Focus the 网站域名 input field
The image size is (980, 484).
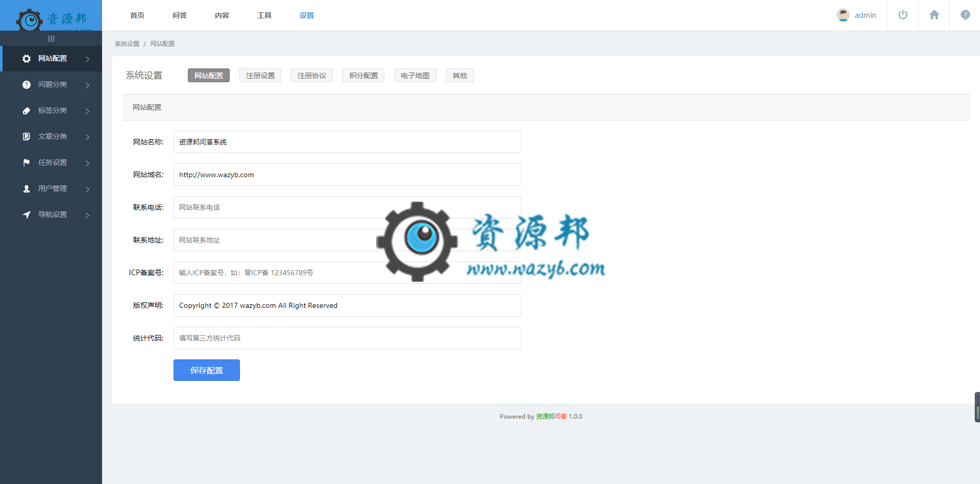[x=348, y=175]
